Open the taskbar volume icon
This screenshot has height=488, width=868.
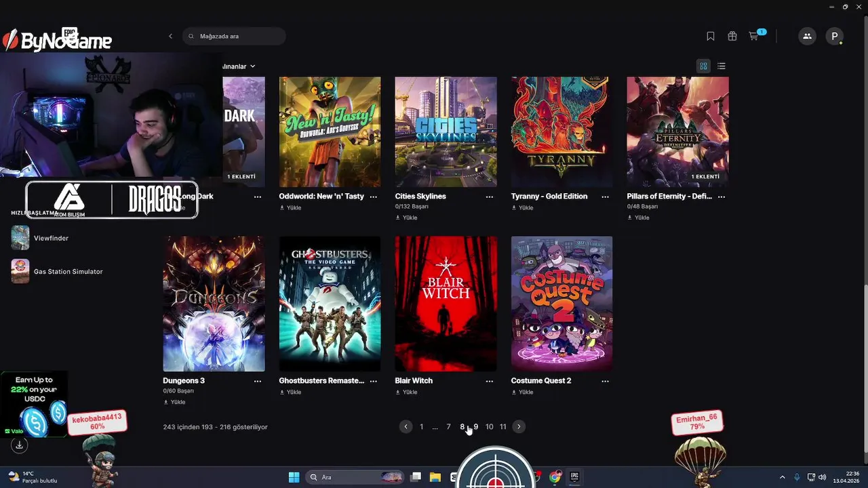click(x=822, y=477)
